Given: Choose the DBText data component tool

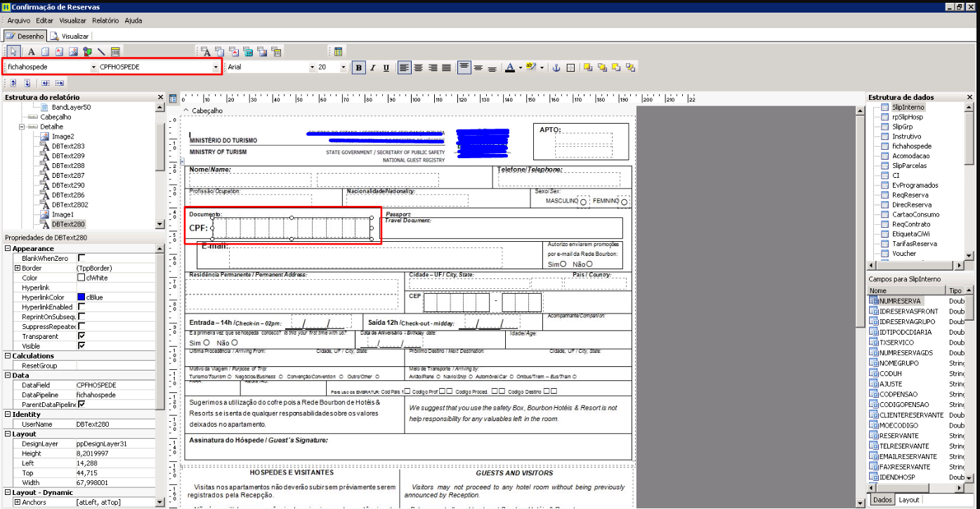Looking at the screenshot, I should [206, 51].
